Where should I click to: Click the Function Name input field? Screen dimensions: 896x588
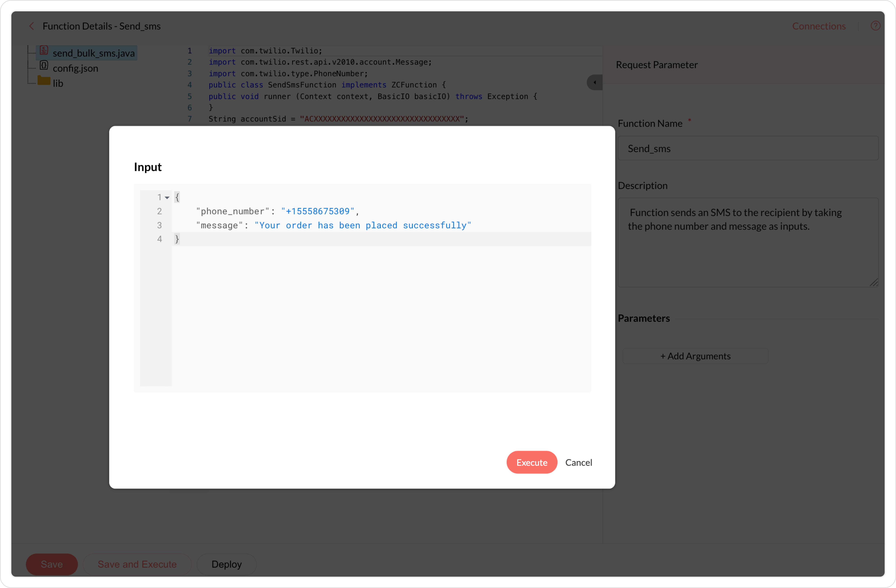coord(748,148)
